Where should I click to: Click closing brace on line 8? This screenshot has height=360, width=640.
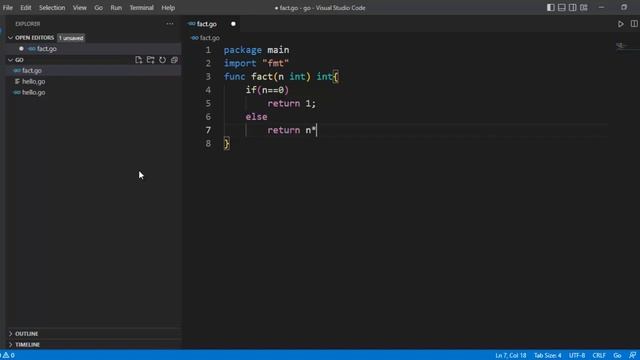[x=227, y=144]
